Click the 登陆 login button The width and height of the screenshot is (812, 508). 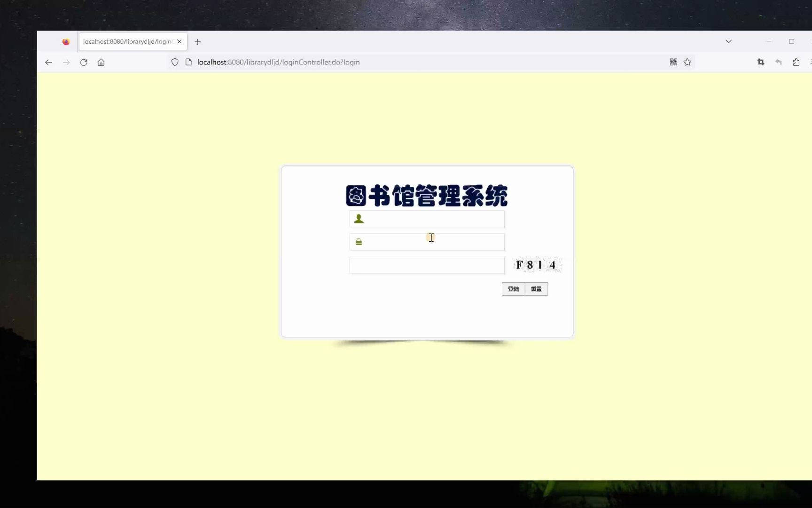(x=513, y=289)
